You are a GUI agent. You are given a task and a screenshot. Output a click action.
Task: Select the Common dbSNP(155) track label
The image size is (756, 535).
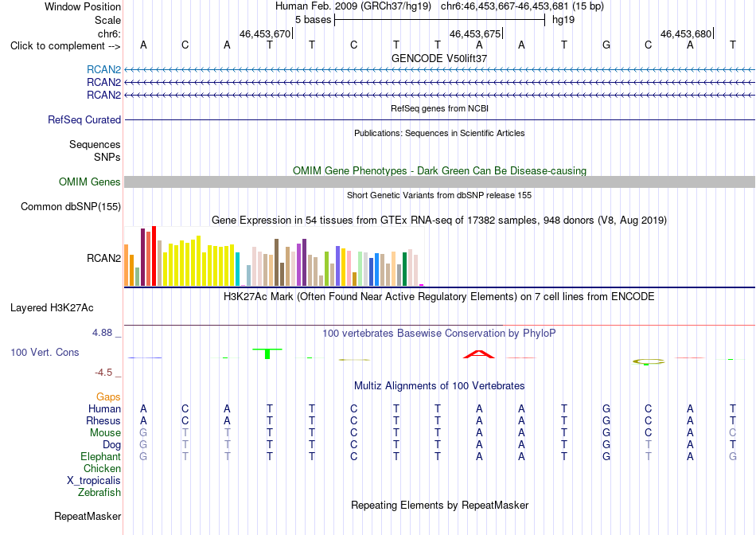[71, 206]
